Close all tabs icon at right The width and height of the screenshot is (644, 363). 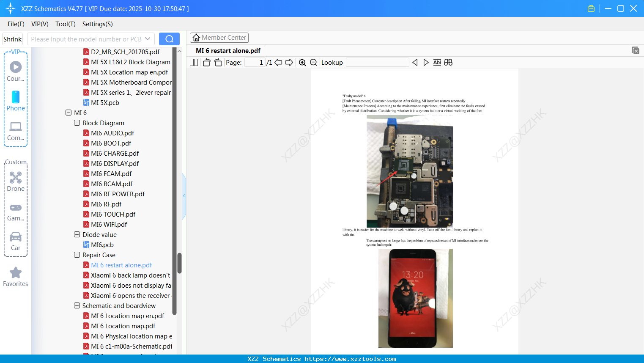pos(635,50)
